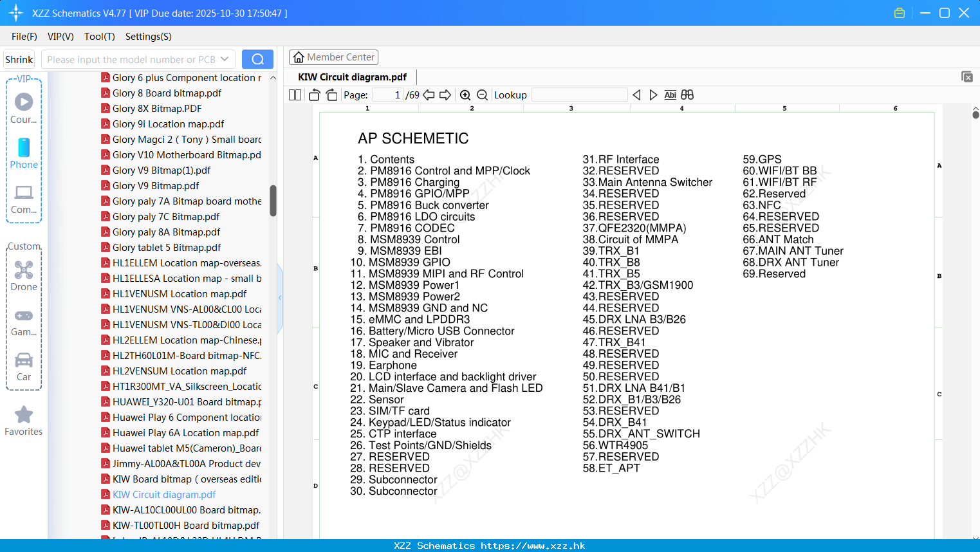Click the XZZ app logo icon
Screen dimensions: 980x552
coord(16,13)
